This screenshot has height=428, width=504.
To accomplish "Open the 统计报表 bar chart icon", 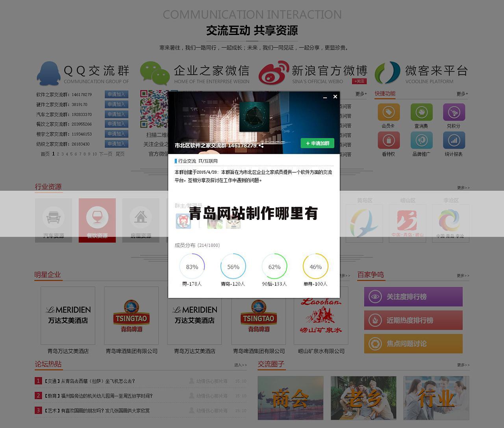I will click(x=454, y=140).
